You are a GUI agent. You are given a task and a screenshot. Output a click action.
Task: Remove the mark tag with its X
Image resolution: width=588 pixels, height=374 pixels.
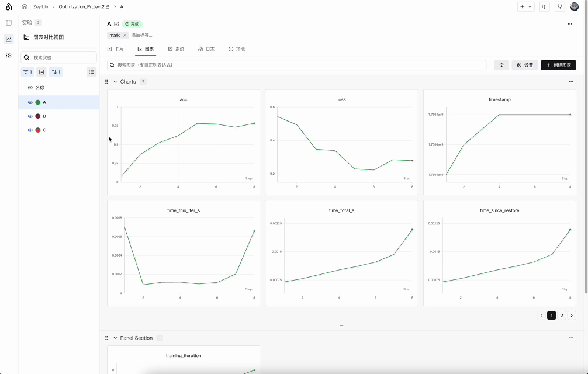tap(124, 36)
